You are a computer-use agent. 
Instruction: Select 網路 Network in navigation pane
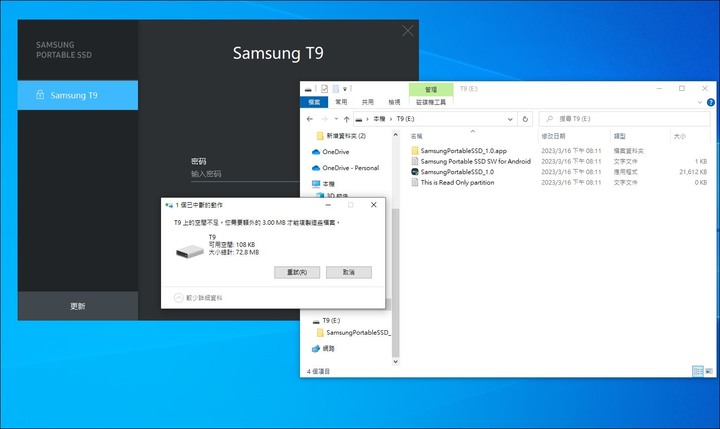tap(328, 349)
